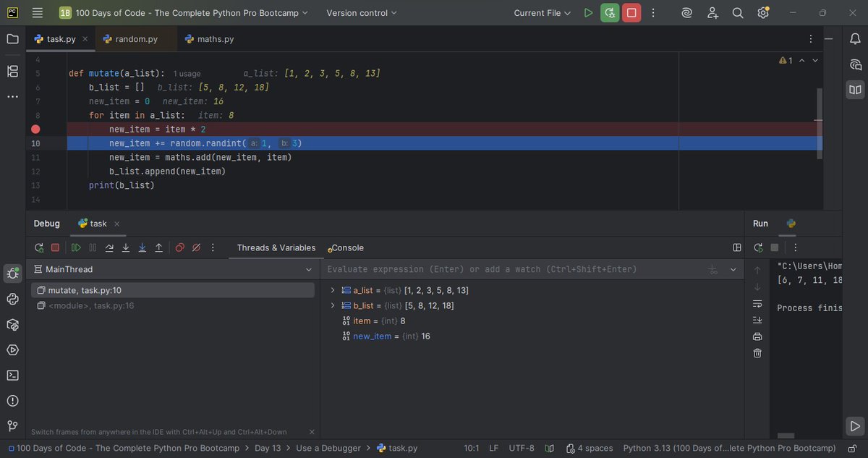Click the Pause Program icon
Screen dimensions: 868x458
pyautogui.click(x=93, y=247)
